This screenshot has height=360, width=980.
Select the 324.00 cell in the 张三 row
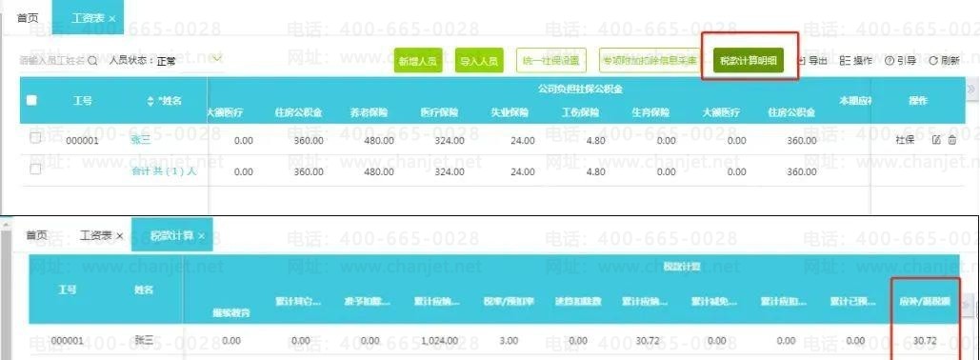(x=450, y=141)
